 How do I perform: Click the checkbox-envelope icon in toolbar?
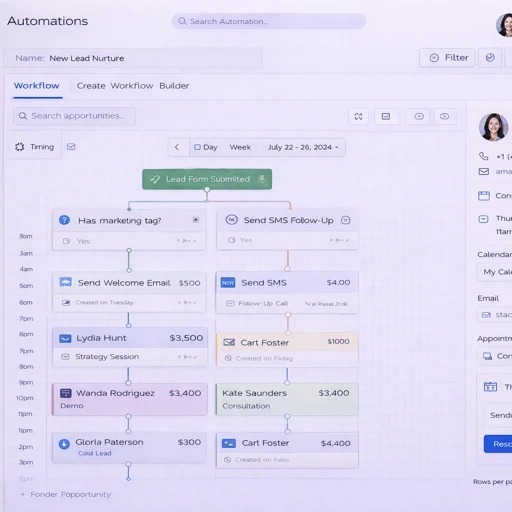[x=386, y=116]
